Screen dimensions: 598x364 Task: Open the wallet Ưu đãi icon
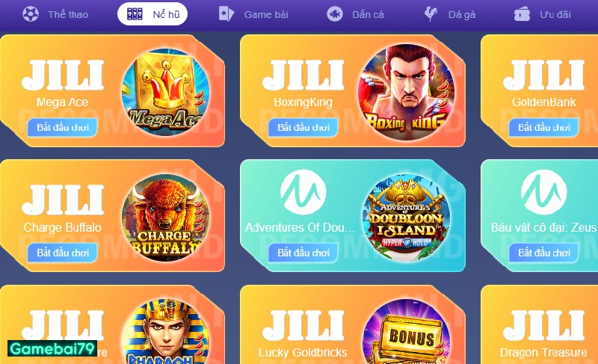522,14
